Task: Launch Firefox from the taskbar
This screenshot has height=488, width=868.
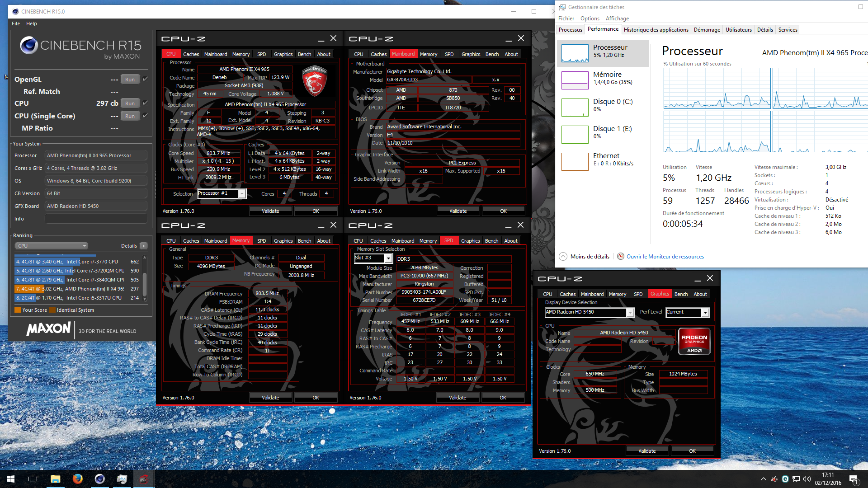Action: (x=77, y=479)
